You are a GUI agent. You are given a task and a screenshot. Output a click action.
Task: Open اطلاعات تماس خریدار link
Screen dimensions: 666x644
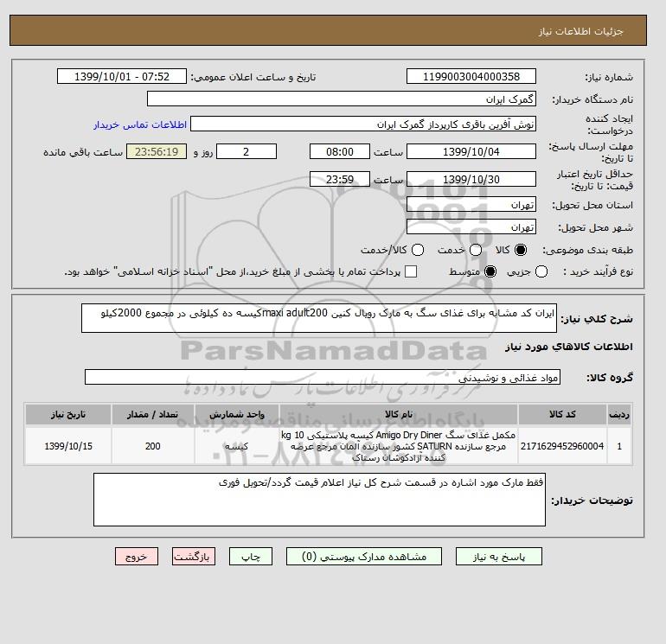(x=140, y=124)
